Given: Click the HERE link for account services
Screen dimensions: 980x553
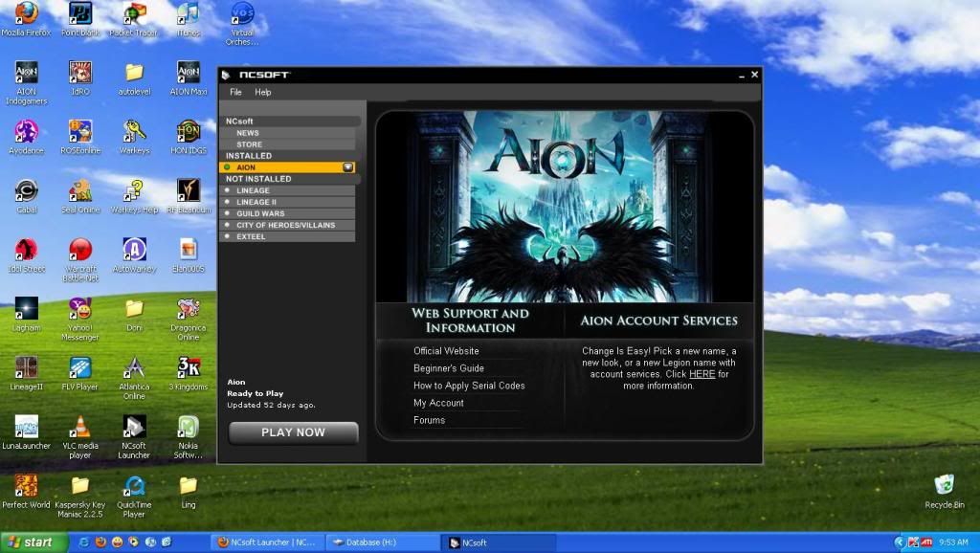Looking at the screenshot, I should [x=702, y=374].
